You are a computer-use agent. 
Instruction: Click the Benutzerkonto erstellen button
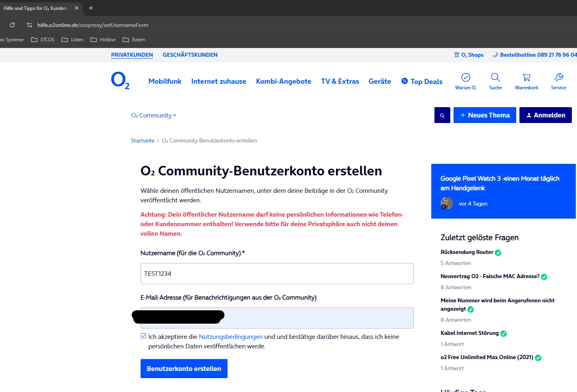[184, 369]
